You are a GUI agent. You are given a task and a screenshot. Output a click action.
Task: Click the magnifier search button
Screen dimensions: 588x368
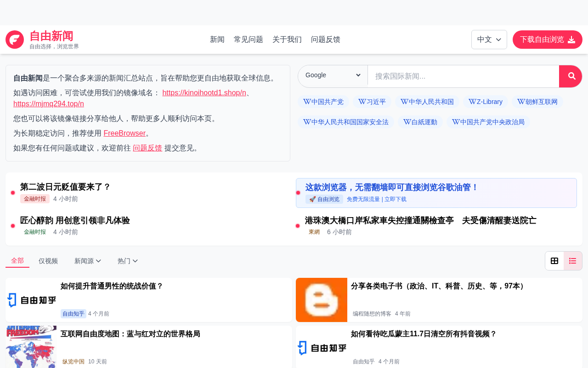click(571, 76)
